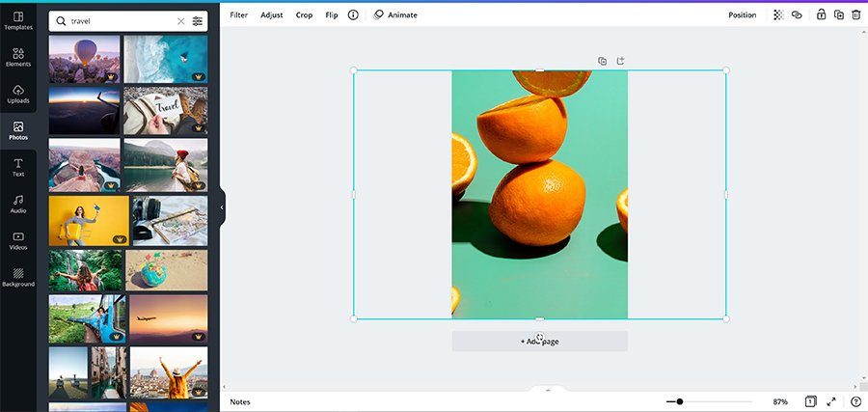Expand the page thumbnails with the bottom chevron
This screenshot has width=868, height=412.
548,390
